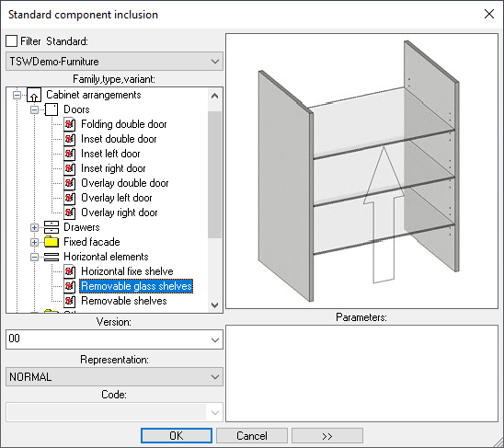Collapse the Doors tree node
This screenshot has height=448, width=504.
(34, 110)
